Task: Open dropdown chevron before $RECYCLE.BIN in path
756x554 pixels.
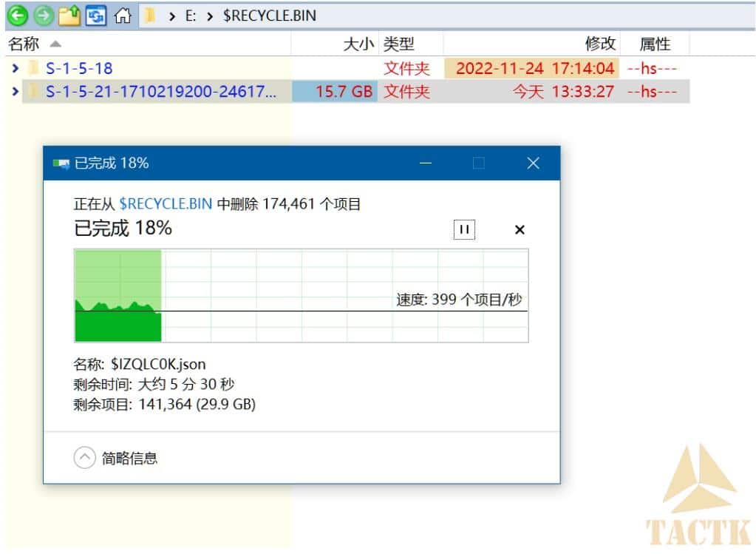Action: point(210,16)
